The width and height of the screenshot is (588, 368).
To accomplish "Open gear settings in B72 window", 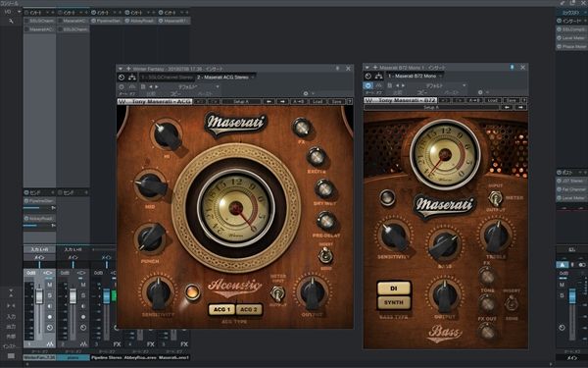I will click(480, 92).
